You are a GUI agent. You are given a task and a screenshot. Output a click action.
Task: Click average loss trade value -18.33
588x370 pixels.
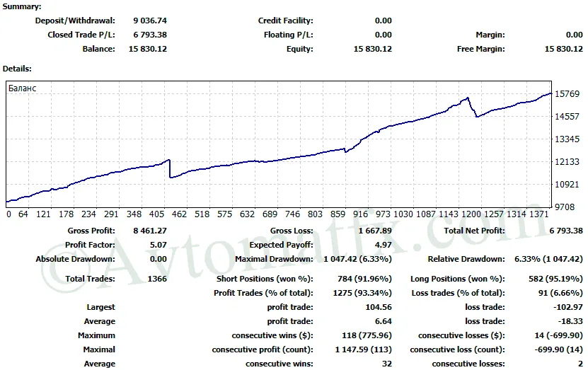pyautogui.click(x=570, y=322)
